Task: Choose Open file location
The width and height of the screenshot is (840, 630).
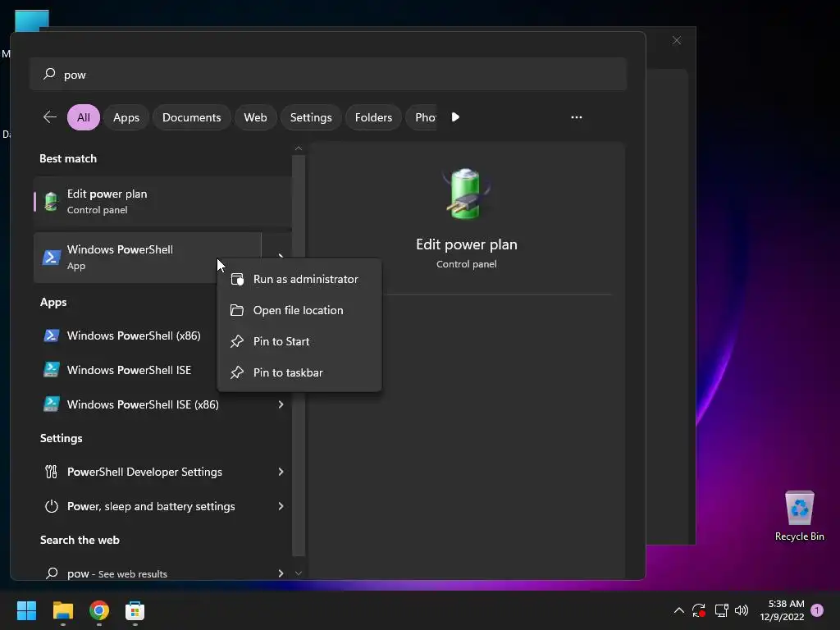Action: point(299,309)
